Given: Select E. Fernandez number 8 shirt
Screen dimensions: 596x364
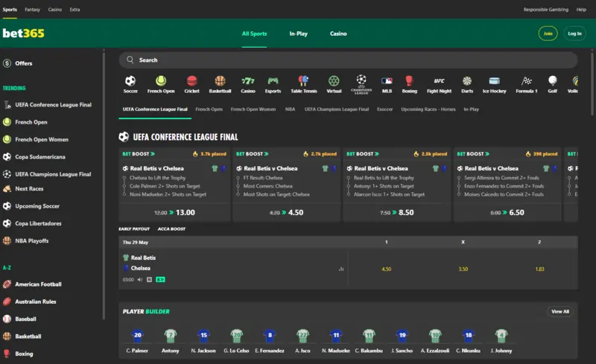Looking at the screenshot, I should pyautogui.click(x=270, y=335).
